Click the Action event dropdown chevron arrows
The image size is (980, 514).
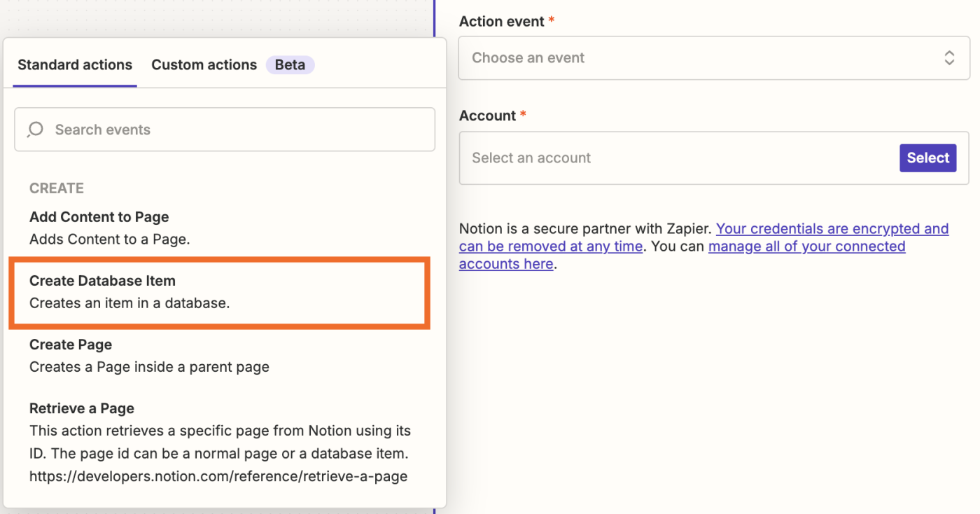tap(949, 58)
